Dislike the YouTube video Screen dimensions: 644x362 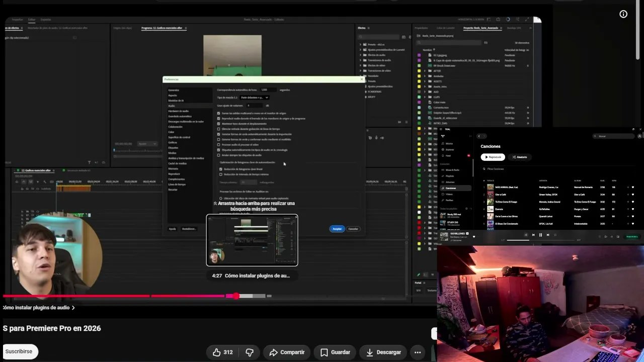(x=250, y=352)
